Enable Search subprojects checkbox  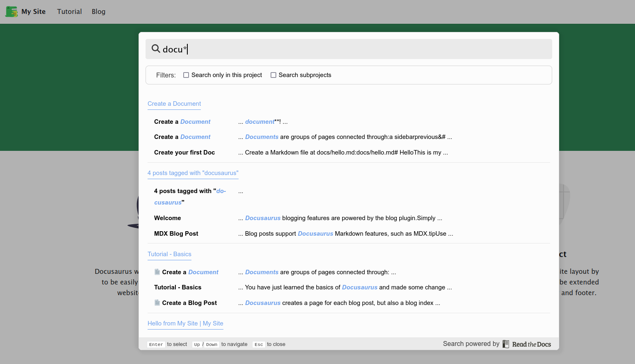pyautogui.click(x=273, y=75)
